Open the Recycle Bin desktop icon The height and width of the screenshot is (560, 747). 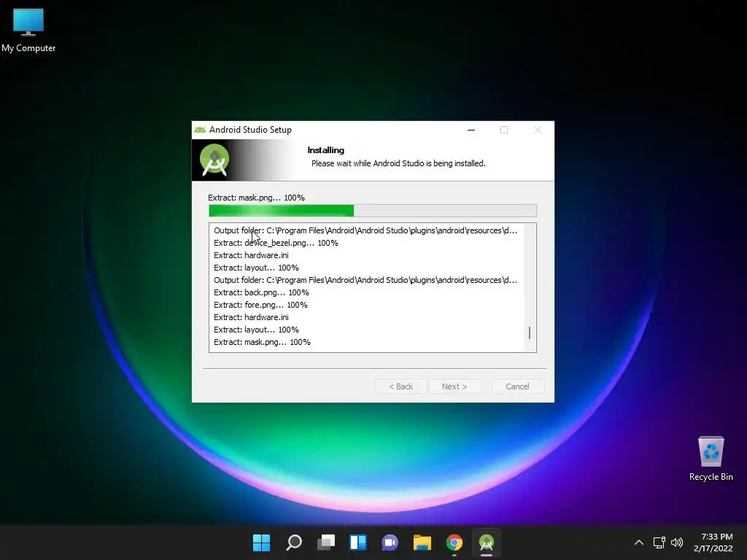coord(711,459)
